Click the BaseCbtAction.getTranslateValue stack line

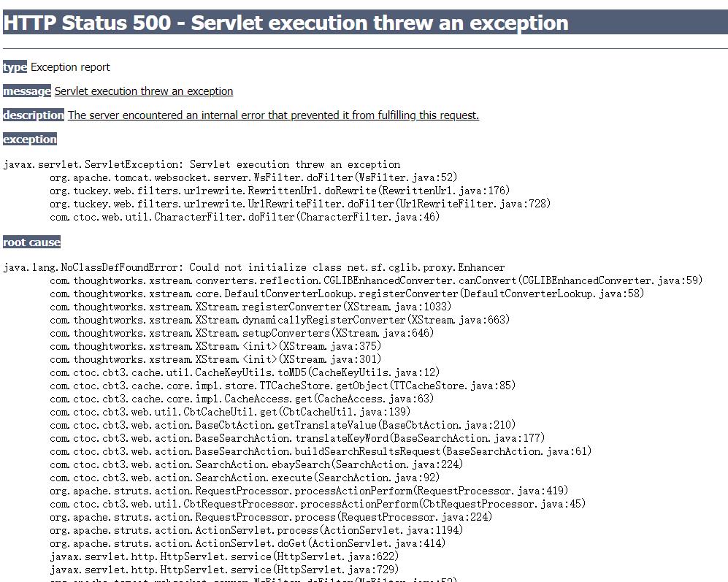283,425
